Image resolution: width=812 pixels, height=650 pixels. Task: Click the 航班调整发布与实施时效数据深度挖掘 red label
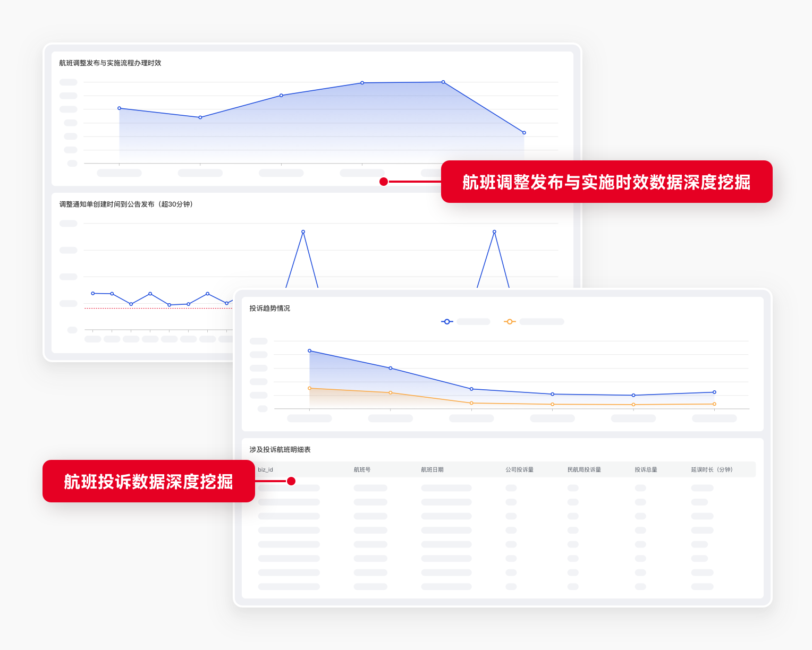tap(606, 182)
